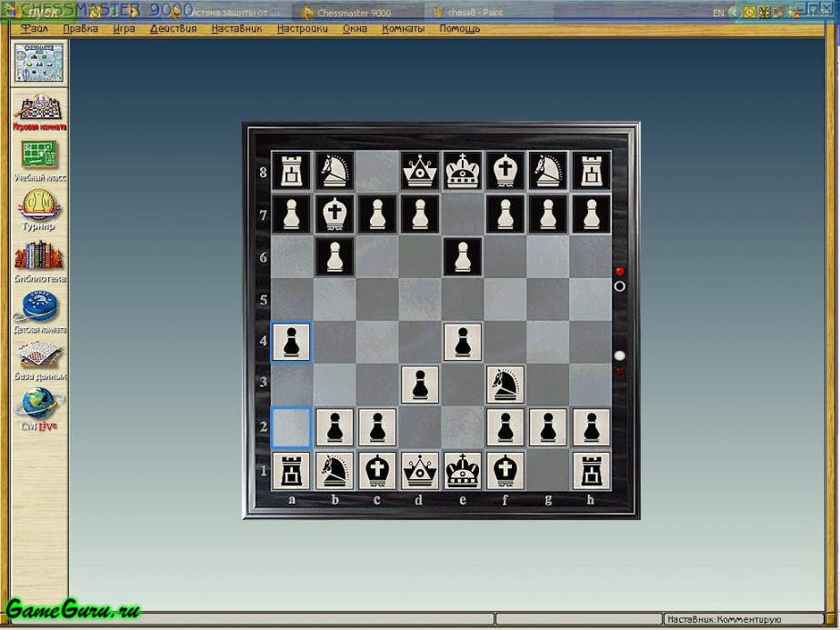Viewport: 840px width, 630px height.
Task: Select the bishop on f1
Action: pyautogui.click(x=505, y=471)
